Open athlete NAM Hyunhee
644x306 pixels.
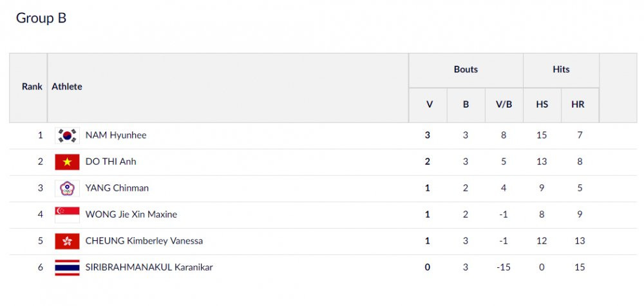(116, 135)
